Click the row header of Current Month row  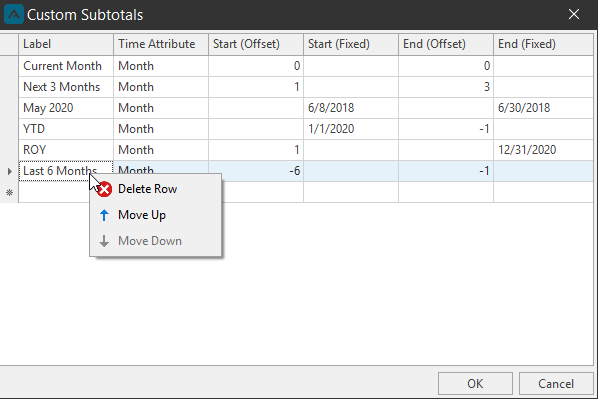tap(9, 66)
